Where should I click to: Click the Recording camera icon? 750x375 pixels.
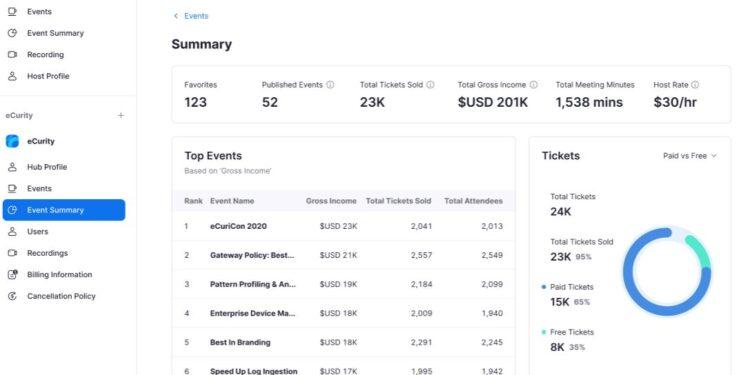coord(12,55)
